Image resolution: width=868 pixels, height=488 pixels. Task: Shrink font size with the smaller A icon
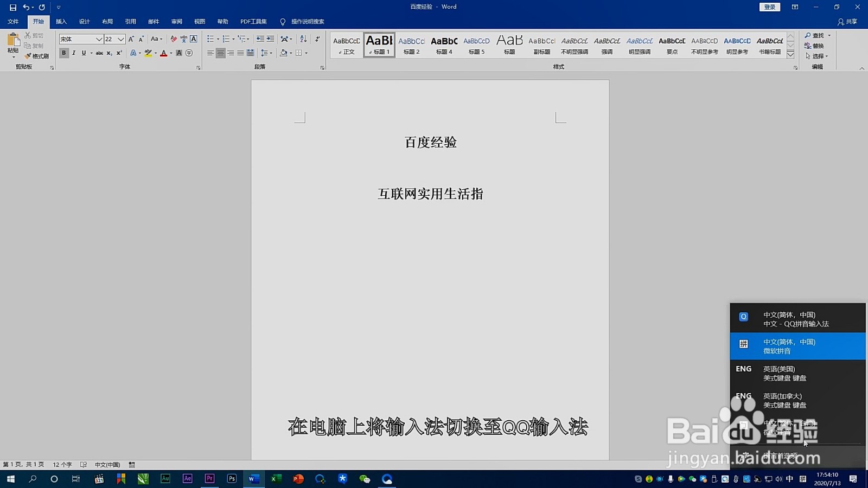[141, 39]
